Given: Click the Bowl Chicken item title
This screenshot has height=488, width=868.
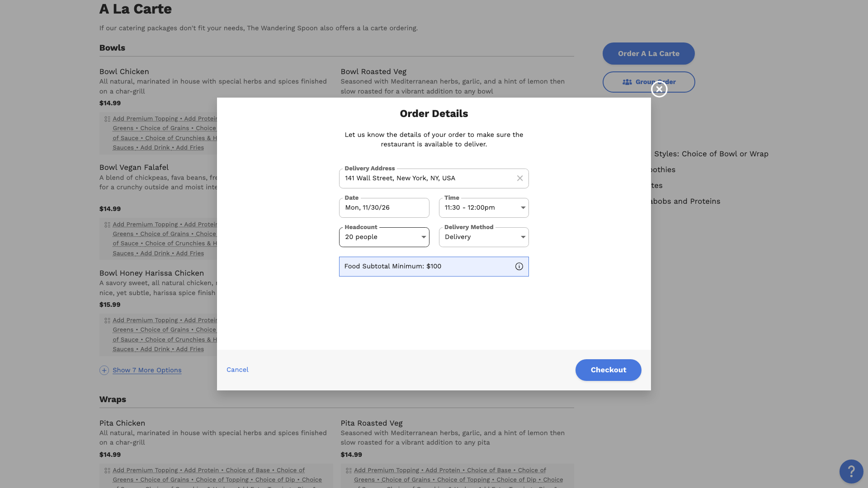Looking at the screenshot, I should [124, 72].
